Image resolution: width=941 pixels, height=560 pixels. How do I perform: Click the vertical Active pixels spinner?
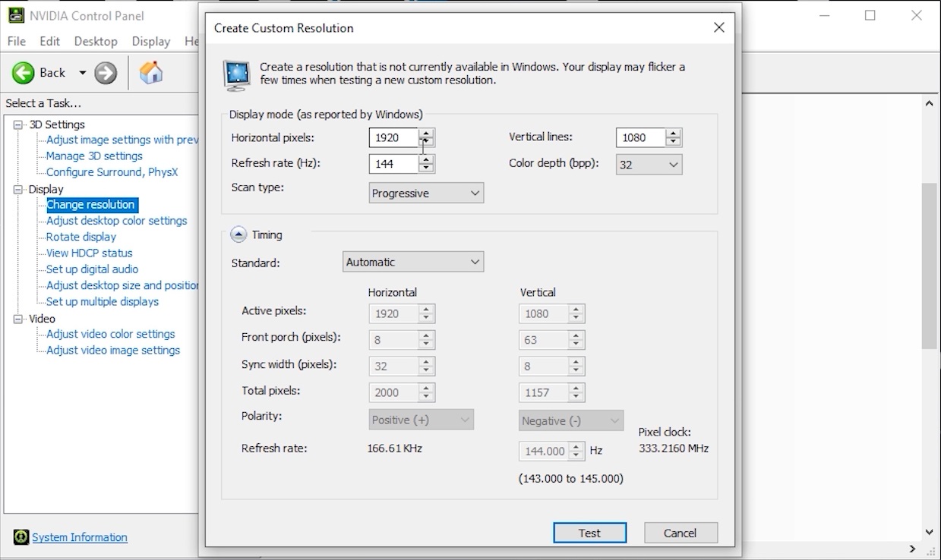pyautogui.click(x=576, y=313)
